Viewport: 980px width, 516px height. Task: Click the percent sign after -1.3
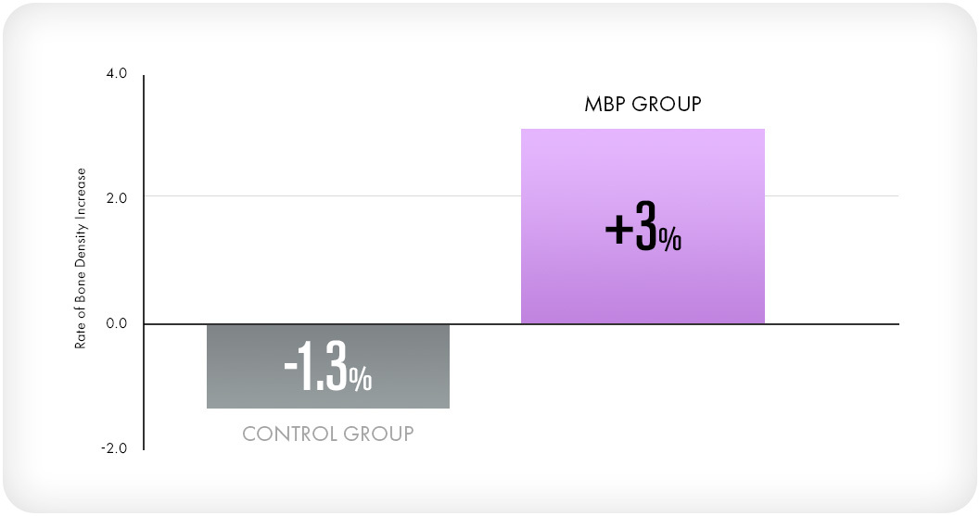[x=361, y=379]
